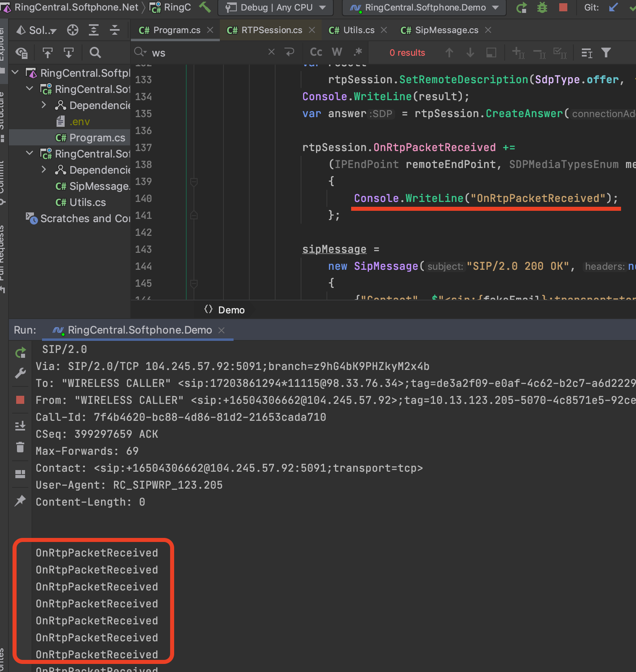Click the navigate down arrow icon in Explorer
Image resolution: width=636 pixels, height=672 pixels.
pyautogui.click(x=69, y=52)
